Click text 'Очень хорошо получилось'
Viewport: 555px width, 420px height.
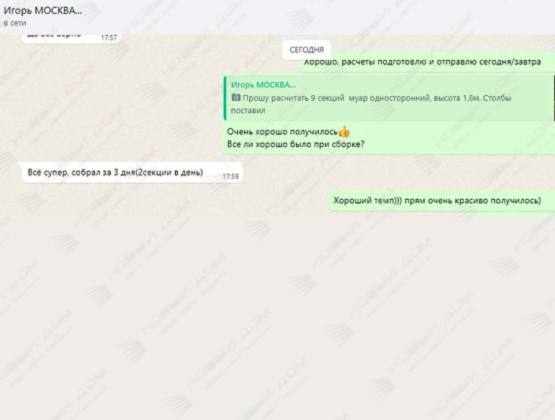pos(282,132)
